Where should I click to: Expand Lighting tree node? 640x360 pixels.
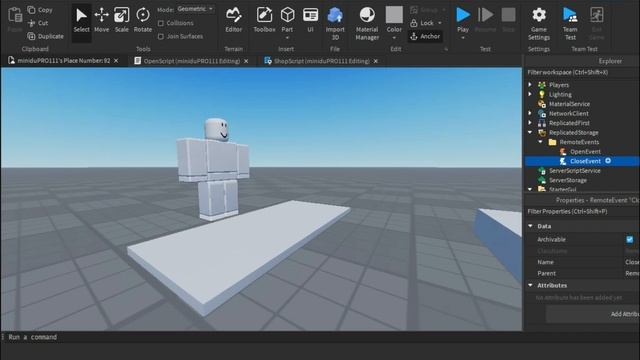coord(530,94)
